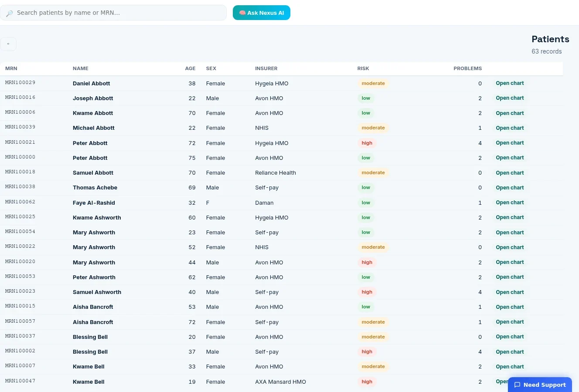Screen dimensions: 579x392
Task: Open chart for Thomas Achebe
Action: (x=510, y=188)
